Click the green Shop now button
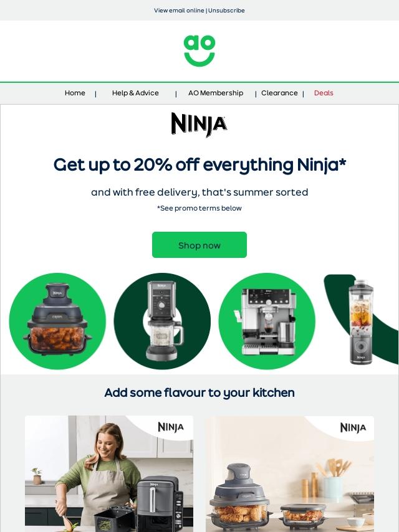The width and height of the screenshot is (399, 532). pos(199,245)
